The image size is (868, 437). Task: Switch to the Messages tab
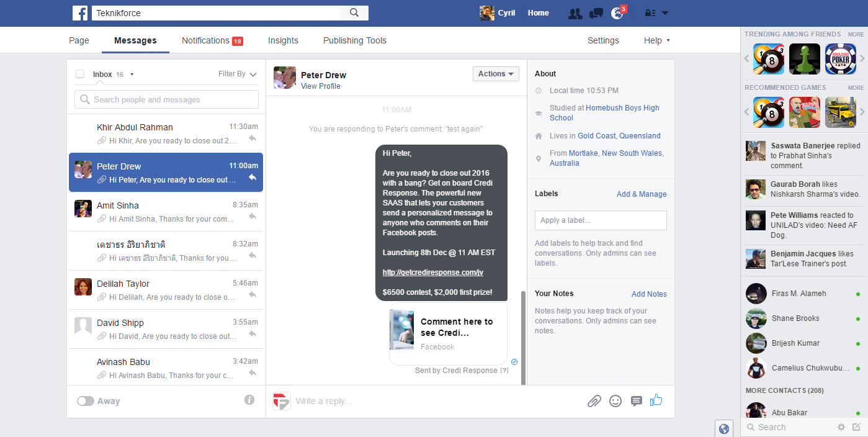point(135,40)
